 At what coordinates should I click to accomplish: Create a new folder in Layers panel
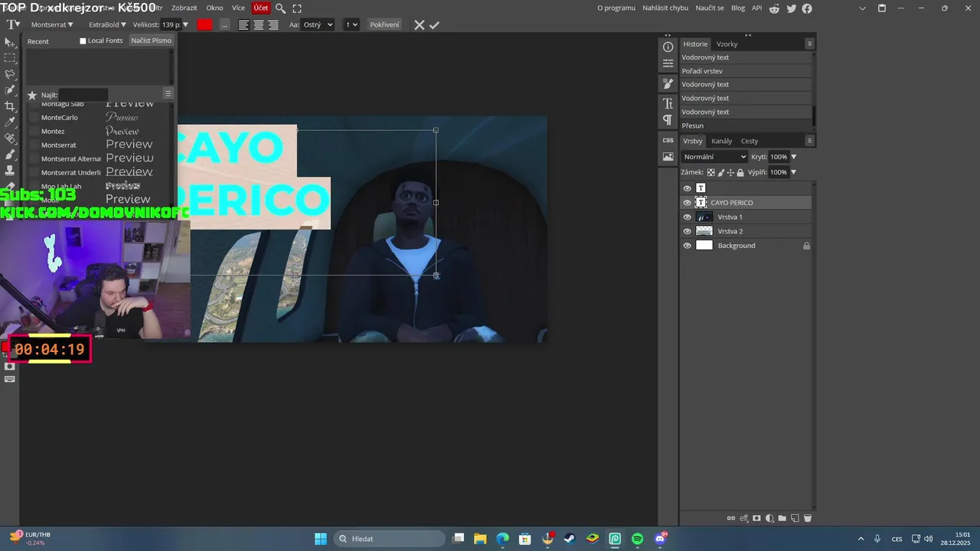(x=782, y=518)
